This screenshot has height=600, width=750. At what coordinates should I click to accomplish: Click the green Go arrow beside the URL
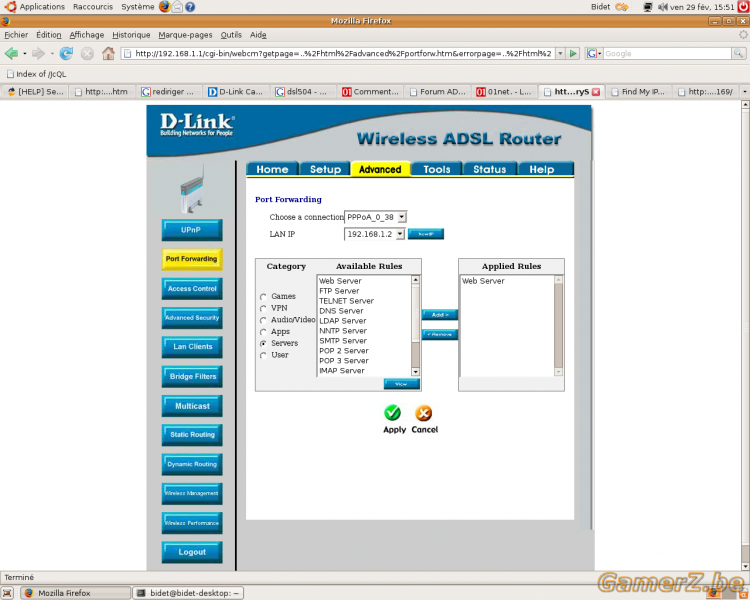pyautogui.click(x=573, y=54)
